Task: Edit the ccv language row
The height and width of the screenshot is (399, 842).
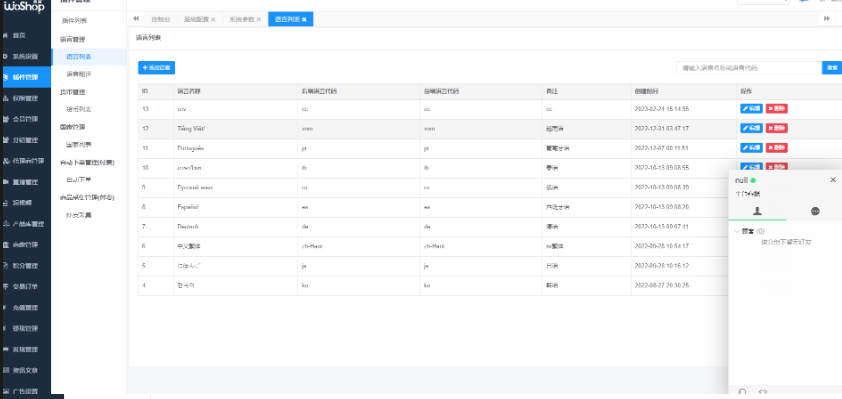Action: [x=751, y=108]
